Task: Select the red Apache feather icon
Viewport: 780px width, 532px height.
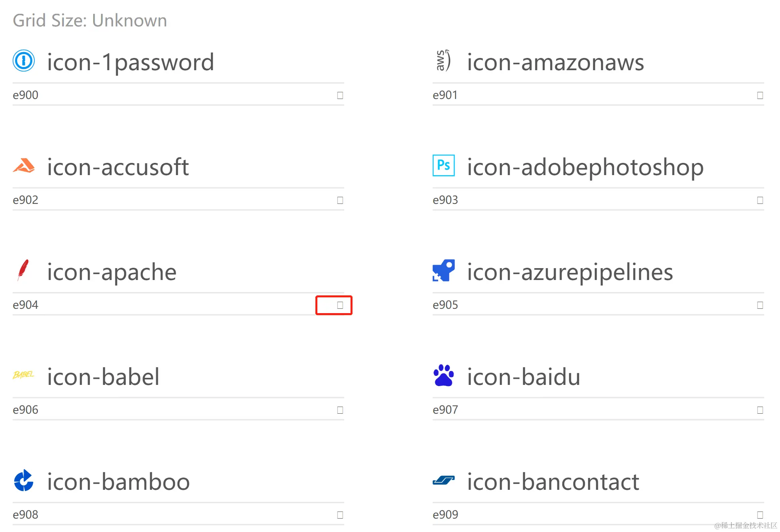Action: coord(23,270)
